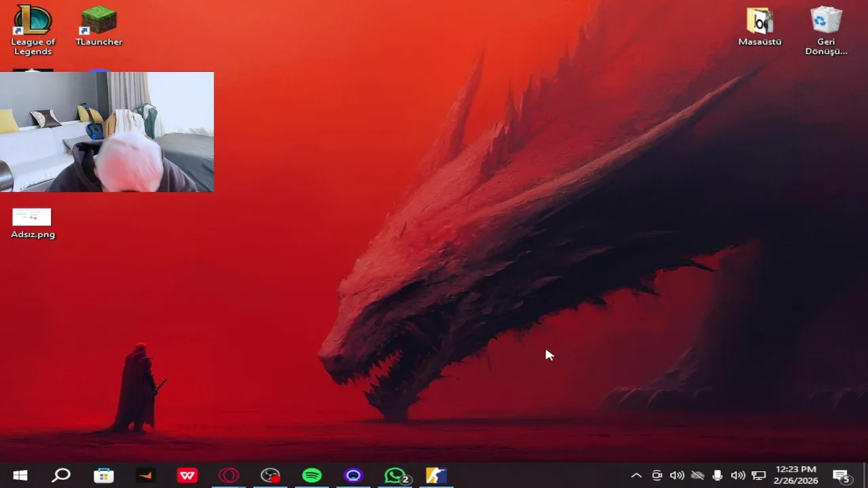Viewport: 868px width, 488px height.
Task: Launch Microsoft Store from taskbar
Action: (104, 476)
